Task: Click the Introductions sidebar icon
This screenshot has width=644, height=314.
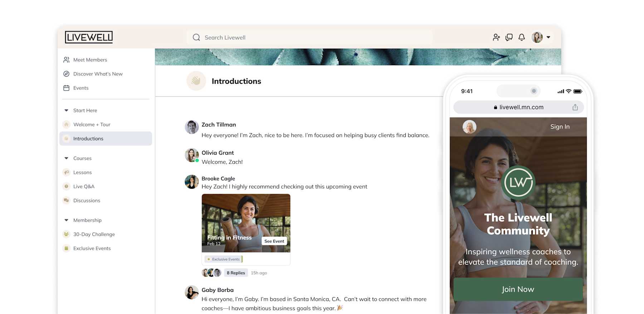Action: tap(66, 139)
